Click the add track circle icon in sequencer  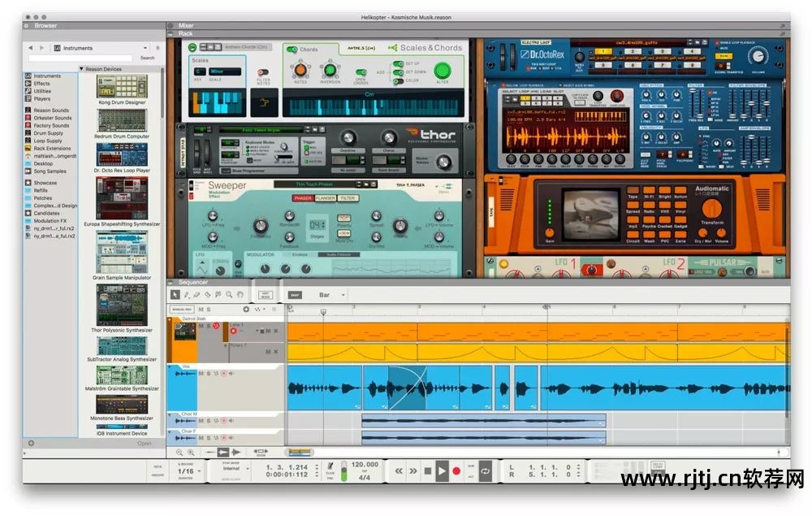[x=246, y=310]
